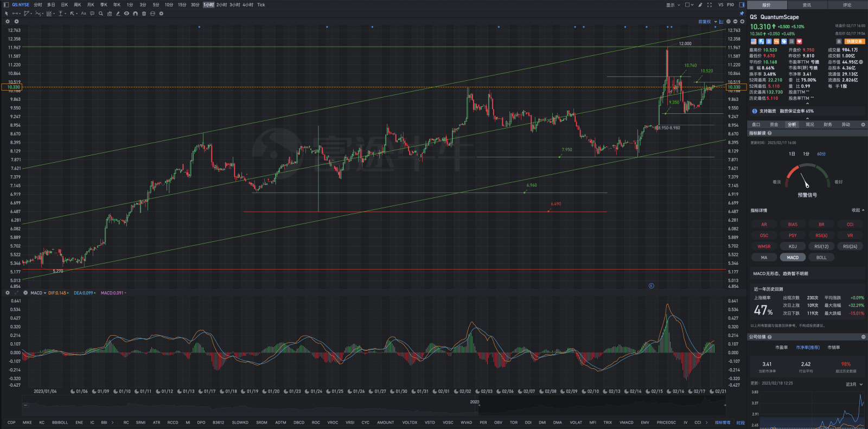Pin the chart with the pushpin icon
Image resolution: width=868 pixels, height=429 pixels.
click(x=742, y=14)
